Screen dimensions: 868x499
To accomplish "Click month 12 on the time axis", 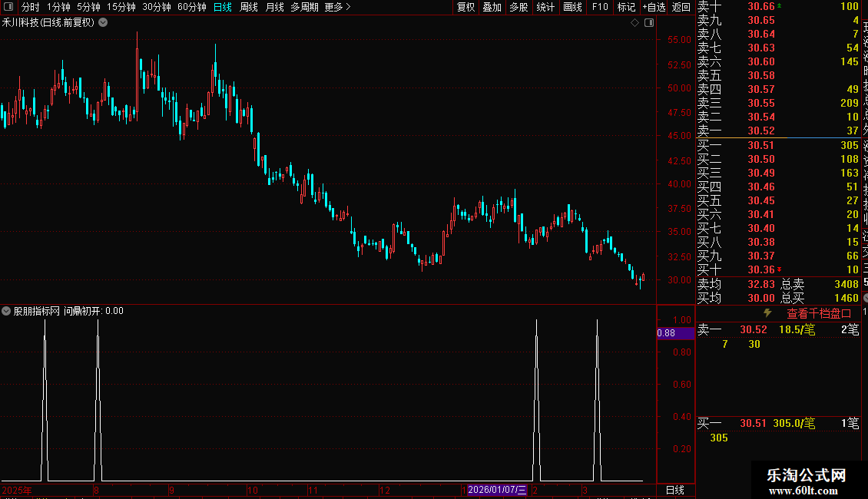I will click(x=384, y=490).
